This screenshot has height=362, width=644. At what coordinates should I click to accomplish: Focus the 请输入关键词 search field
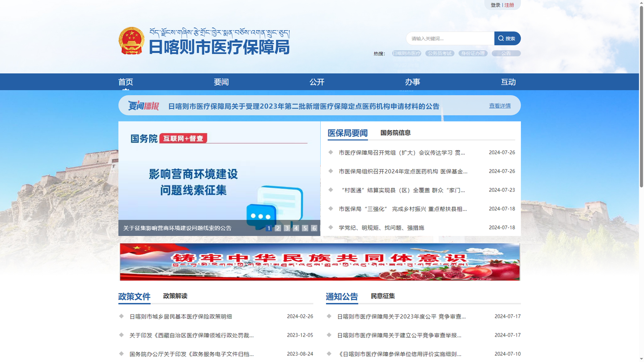(450, 38)
